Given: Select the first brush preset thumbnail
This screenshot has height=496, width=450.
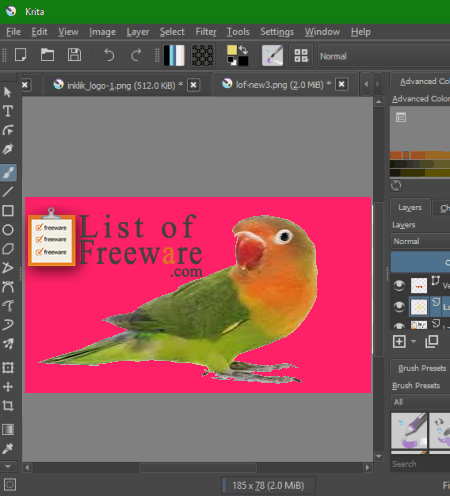Looking at the screenshot, I should [409, 431].
